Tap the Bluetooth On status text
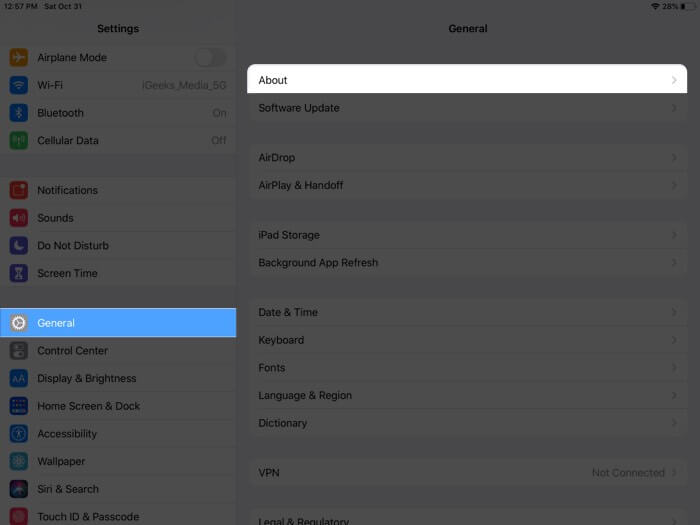This screenshot has width=700, height=525. [219, 113]
